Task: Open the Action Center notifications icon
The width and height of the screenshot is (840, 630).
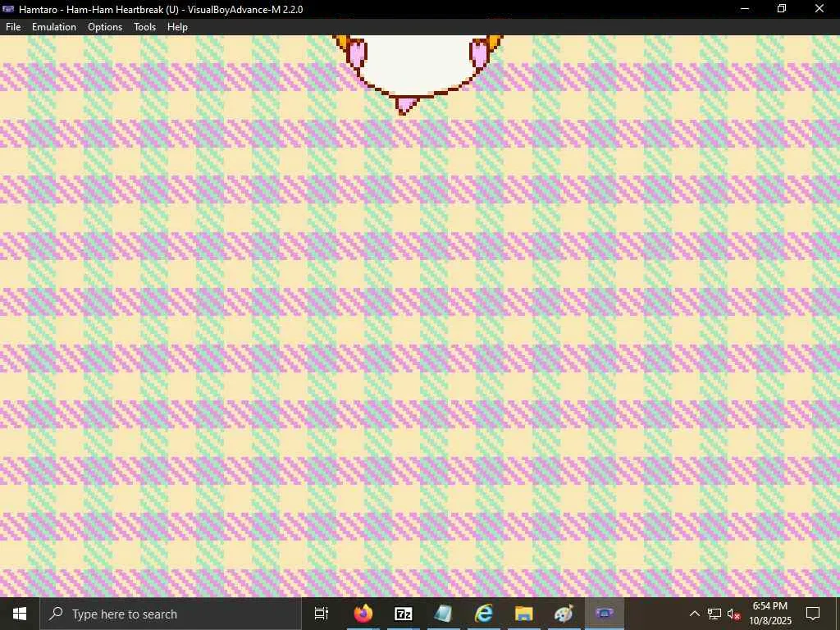Action: 813,614
